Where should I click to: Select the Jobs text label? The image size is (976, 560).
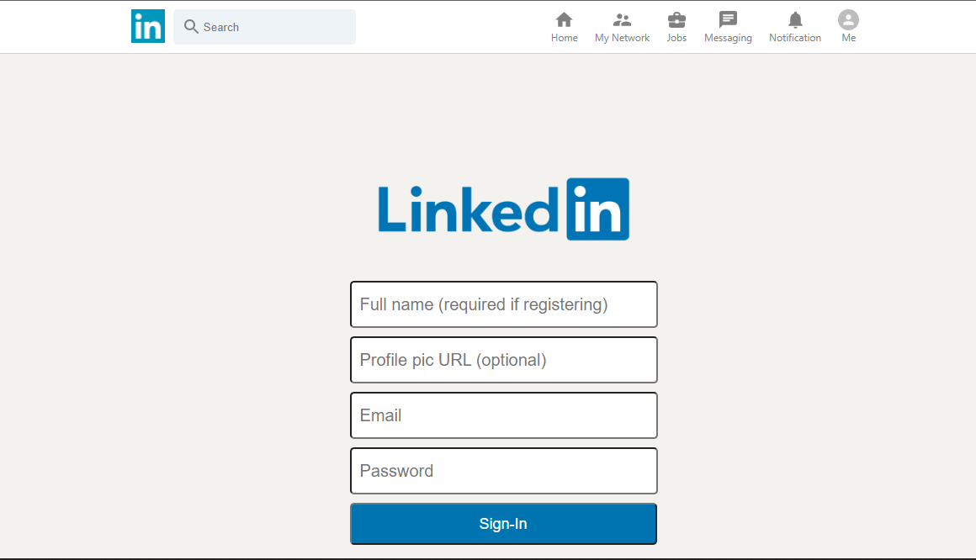[676, 38]
